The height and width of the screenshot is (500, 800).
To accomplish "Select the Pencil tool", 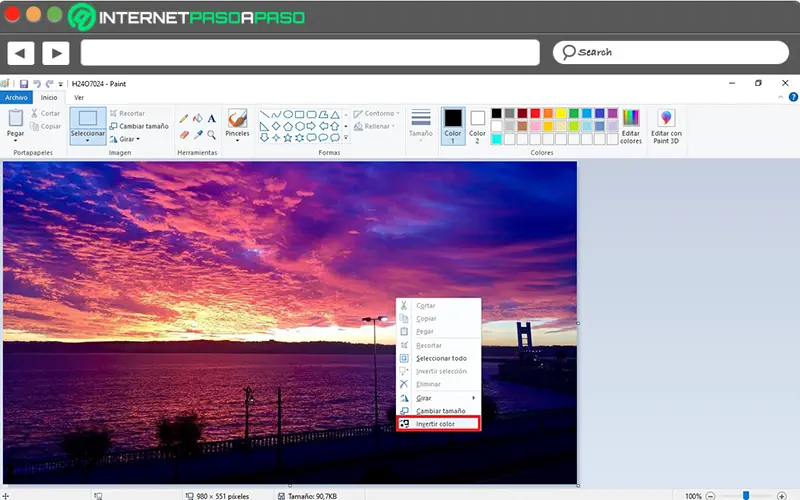I will [x=184, y=119].
